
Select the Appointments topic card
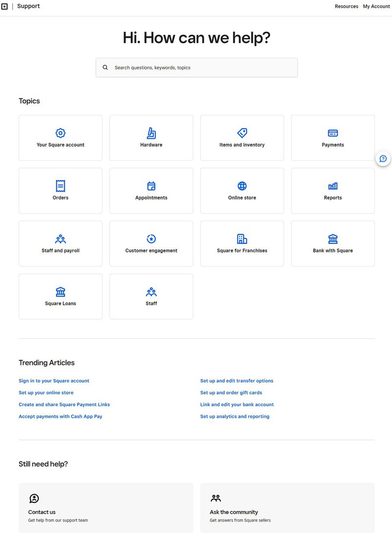tap(151, 190)
